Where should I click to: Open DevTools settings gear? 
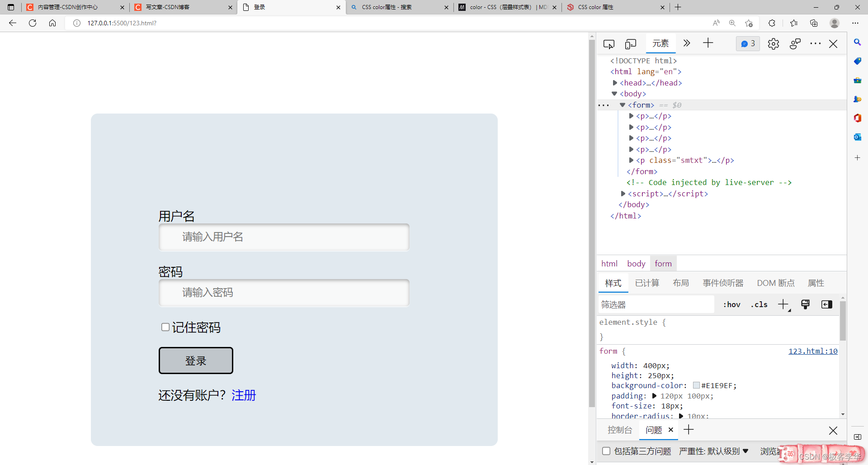tap(773, 44)
